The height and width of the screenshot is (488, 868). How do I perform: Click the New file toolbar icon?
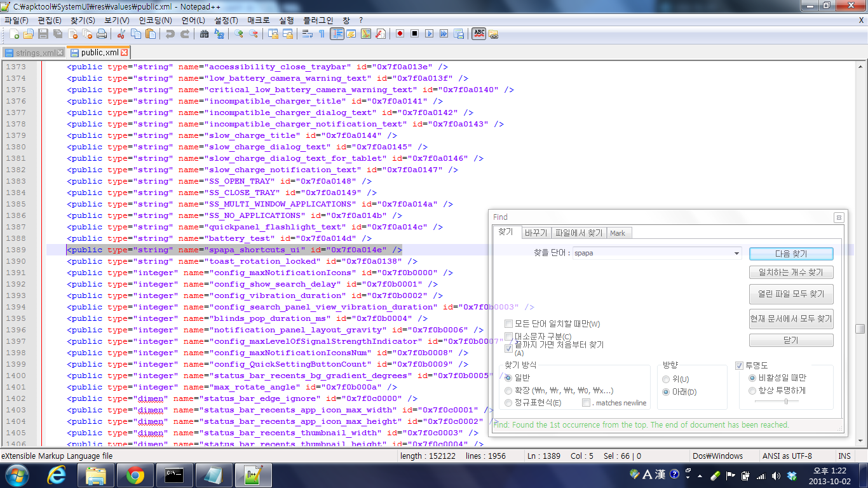coord(14,34)
